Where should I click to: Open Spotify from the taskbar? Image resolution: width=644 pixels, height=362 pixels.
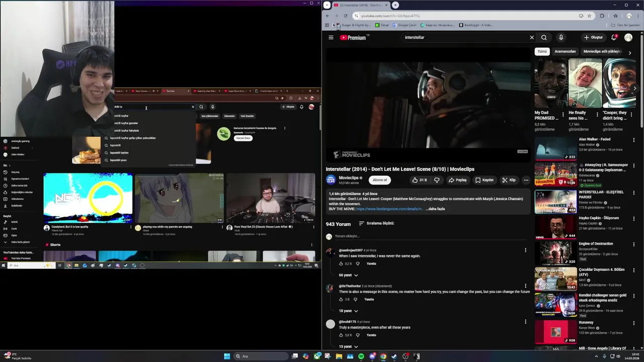pyautogui.click(x=361, y=356)
